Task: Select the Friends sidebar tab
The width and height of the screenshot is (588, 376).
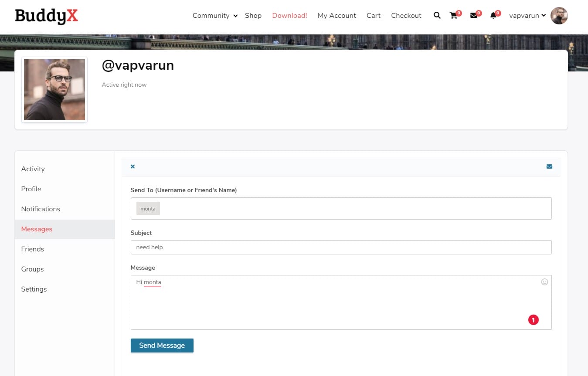Action: (x=33, y=249)
